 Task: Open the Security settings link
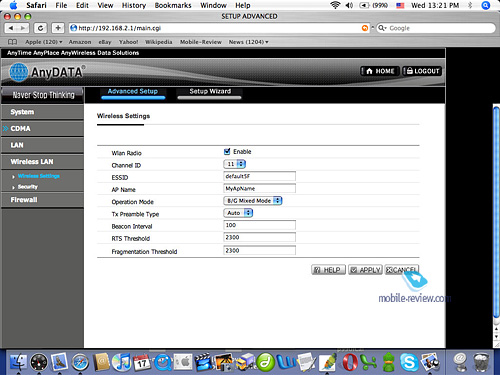(28, 187)
